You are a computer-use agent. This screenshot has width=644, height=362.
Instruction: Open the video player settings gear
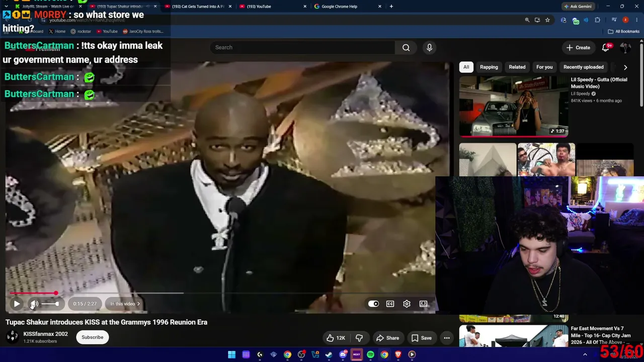point(407,304)
